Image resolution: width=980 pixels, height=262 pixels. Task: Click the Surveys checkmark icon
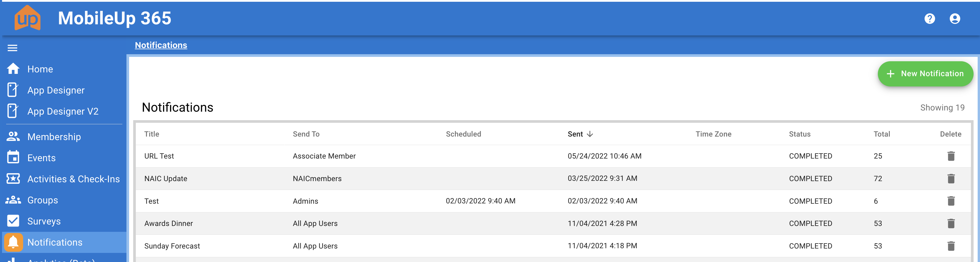[13, 221]
